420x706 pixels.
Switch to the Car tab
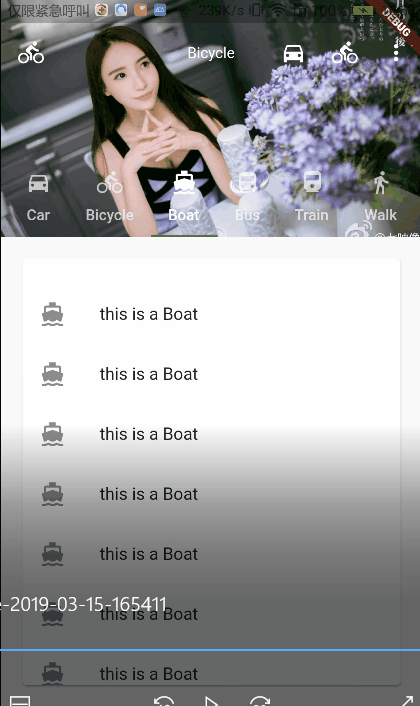coord(38,198)
